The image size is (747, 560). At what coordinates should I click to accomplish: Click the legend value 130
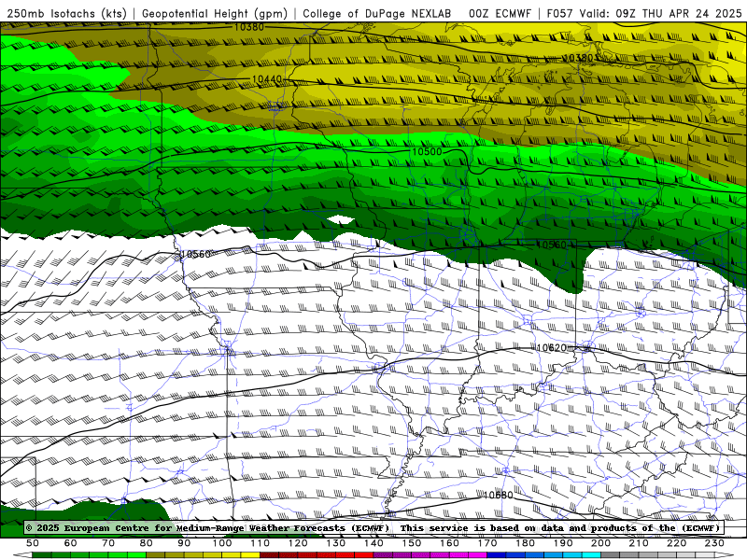point(335,543)
